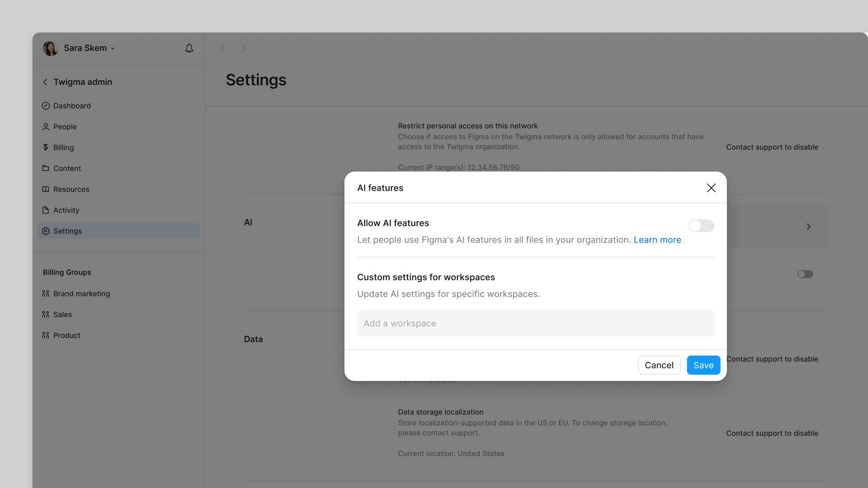Toggle the dimmed switch in AI section
The image size is (868, 488).
[x=805, y=274]
